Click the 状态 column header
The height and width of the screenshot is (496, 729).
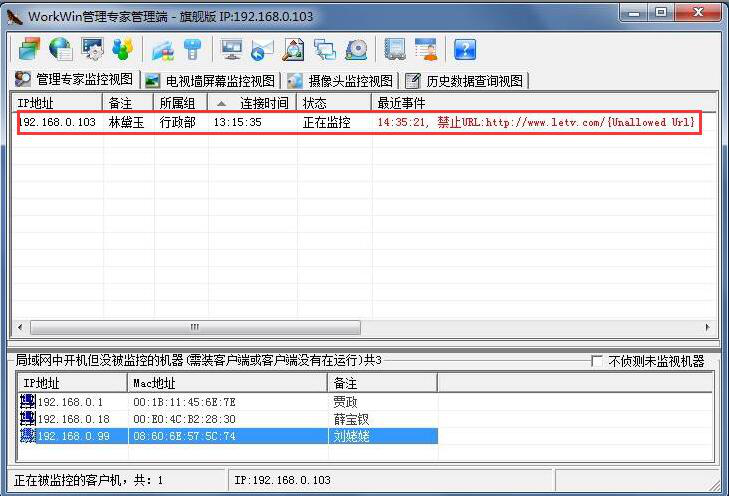[x=334, y=103]
